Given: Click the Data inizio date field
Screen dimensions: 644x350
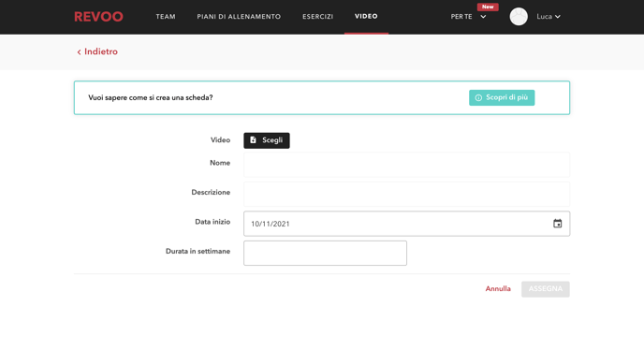Looking at the screenshot, I should [x=406, y=224].
